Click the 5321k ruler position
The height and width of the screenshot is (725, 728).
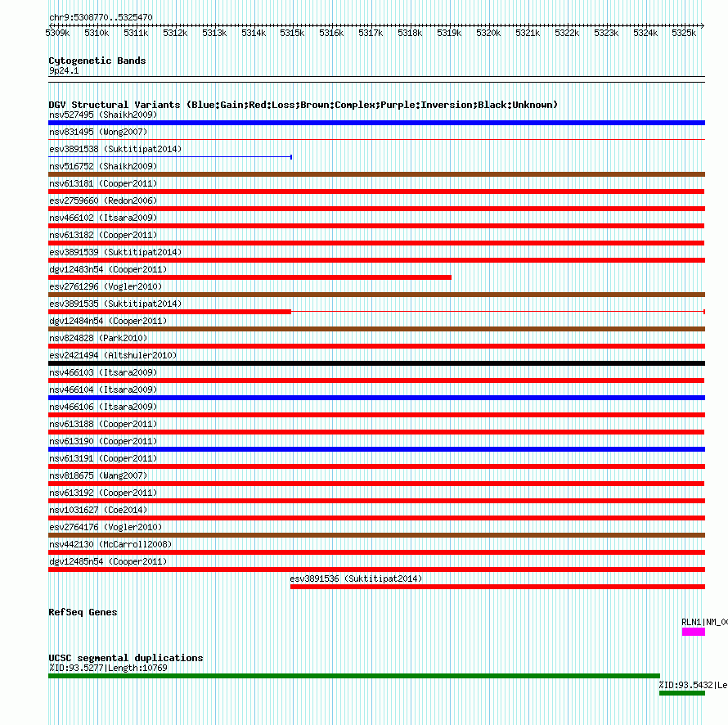[528, 33]
